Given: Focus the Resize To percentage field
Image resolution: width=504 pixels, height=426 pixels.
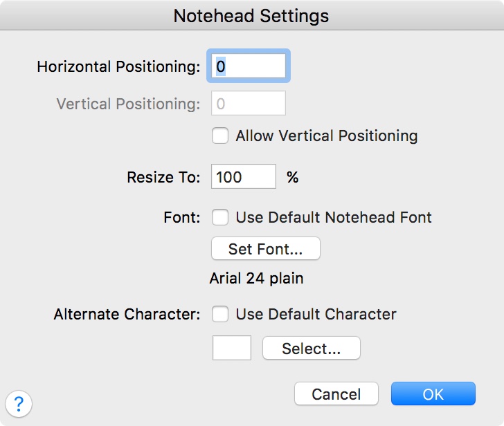Looking at the screenshot, I should click(x=243, y=177).
